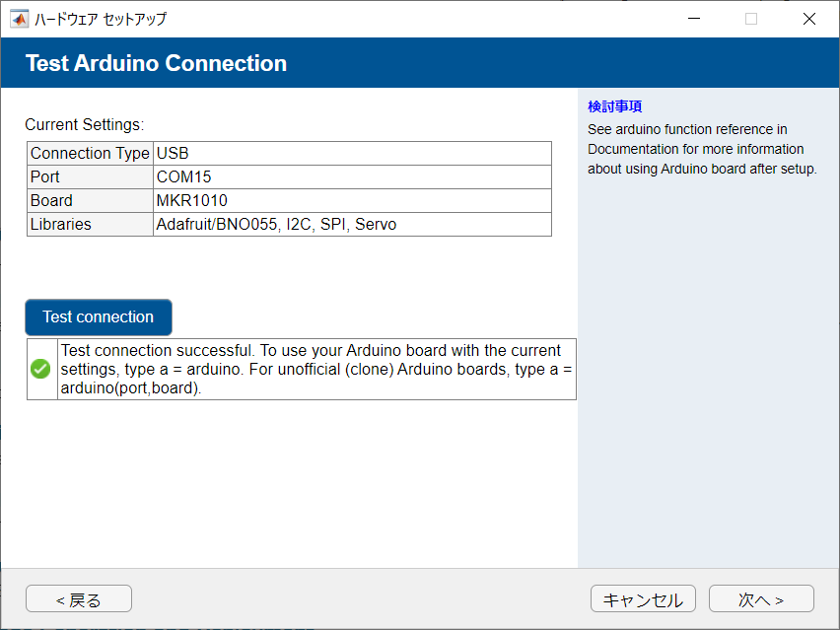Click the ハードウェア セットアップ title bar text
This screenshot has width=840, height=630.
(99, 18)
